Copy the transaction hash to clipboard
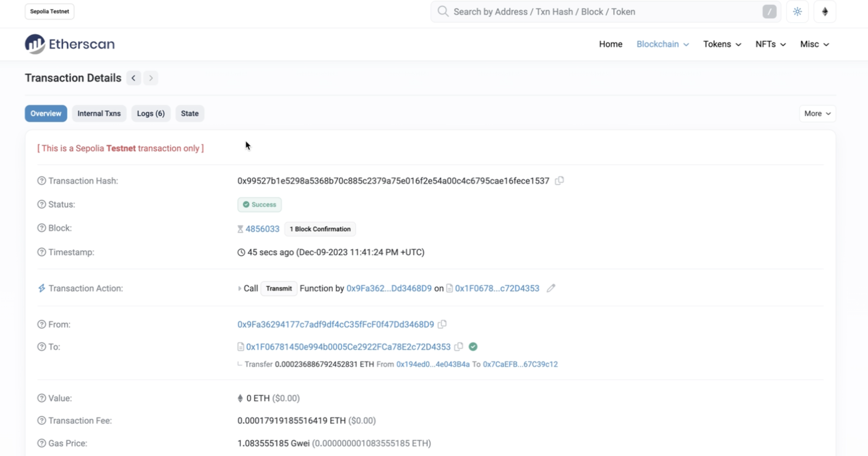Image resolution: width=868 pixels, height=456 pixels. [x=559, y=181]
